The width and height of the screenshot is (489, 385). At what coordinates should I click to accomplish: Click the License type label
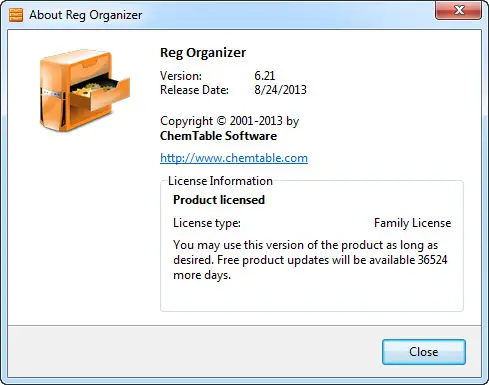pyautogui.click(x=207, y=223)
